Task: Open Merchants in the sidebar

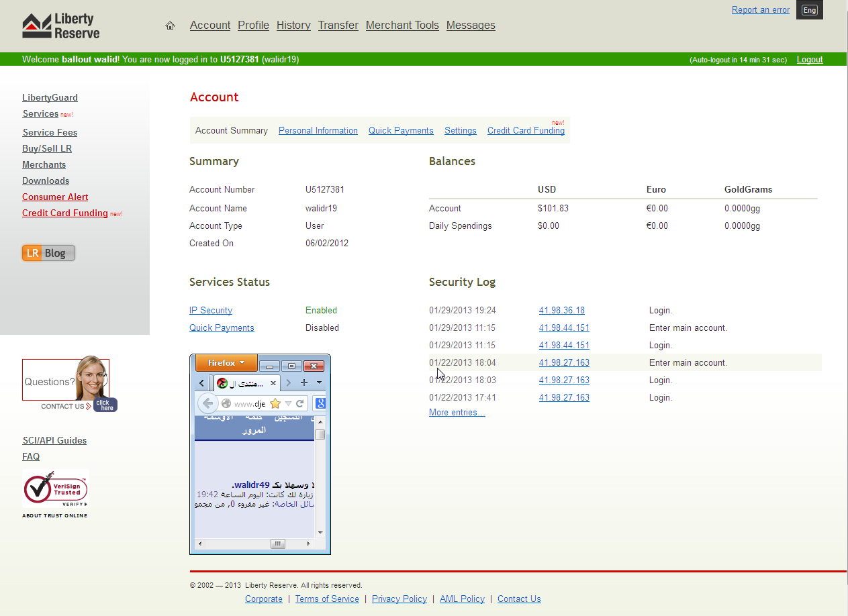Action: [x=44, y=165]
